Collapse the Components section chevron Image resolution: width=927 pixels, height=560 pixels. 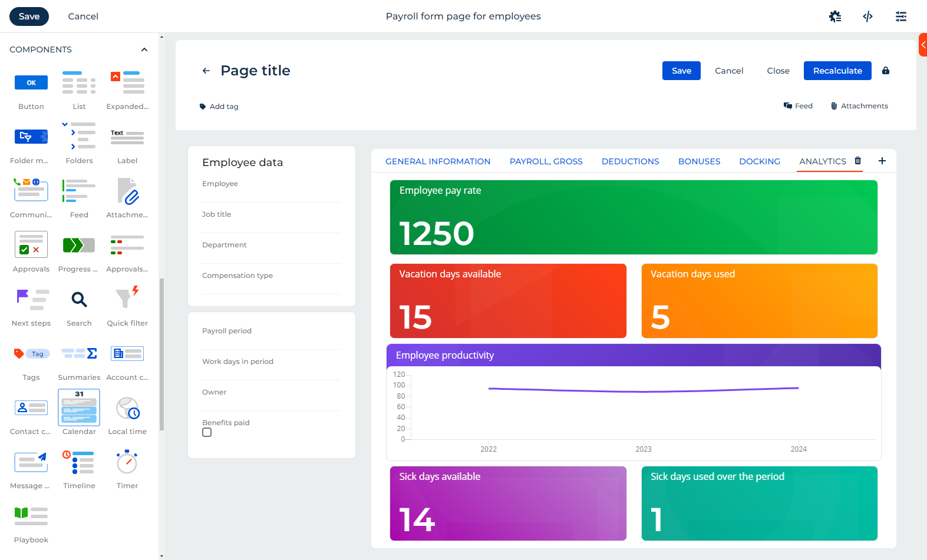click(x=144, y=49)
